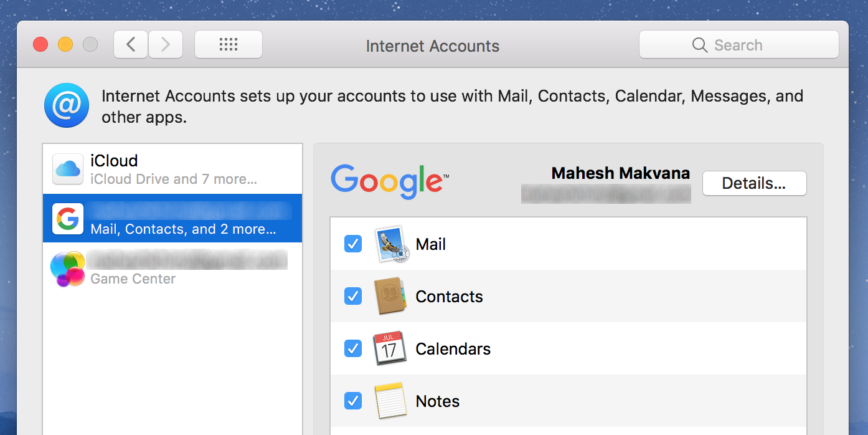Uncheck the Mail checkbox
The width and height of the screenshot is (868, 435).
(353, 244)
